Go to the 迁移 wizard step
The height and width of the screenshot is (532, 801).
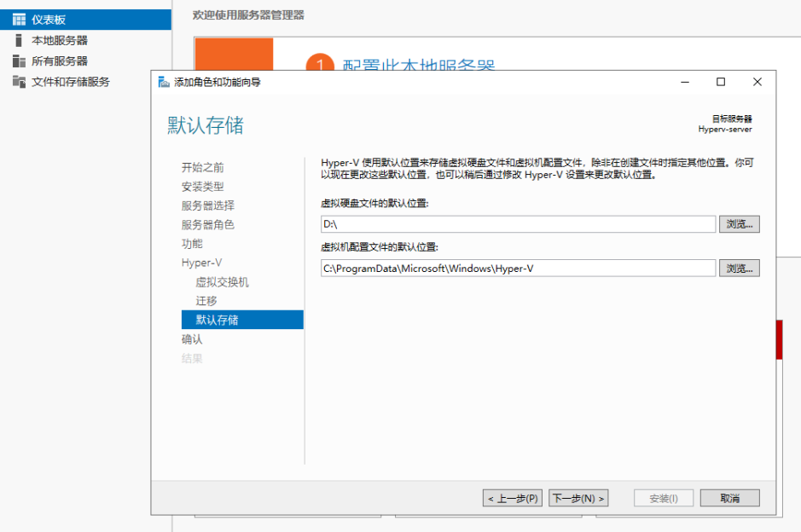pos(206,301)
